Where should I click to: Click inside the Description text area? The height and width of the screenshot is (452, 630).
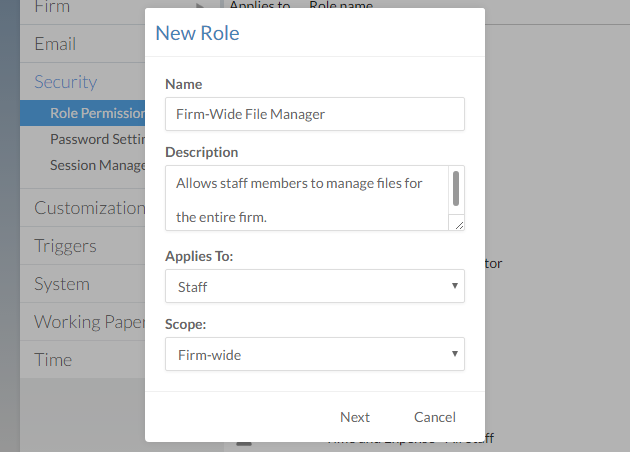[305, 198]
